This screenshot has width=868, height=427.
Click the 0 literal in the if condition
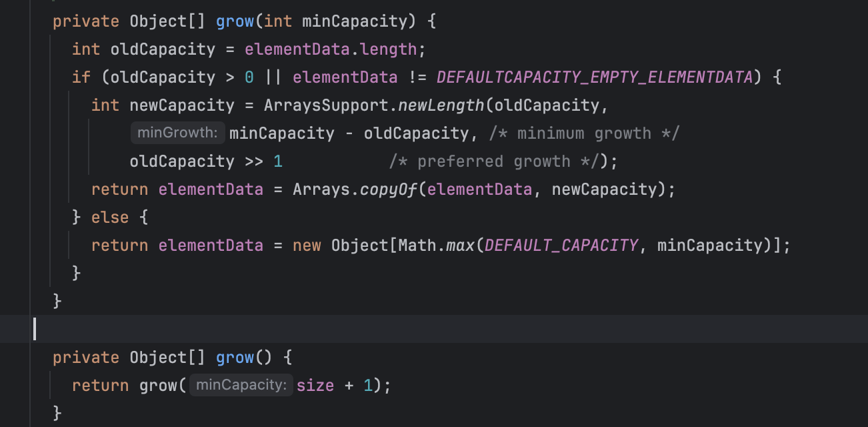point(249,77)
